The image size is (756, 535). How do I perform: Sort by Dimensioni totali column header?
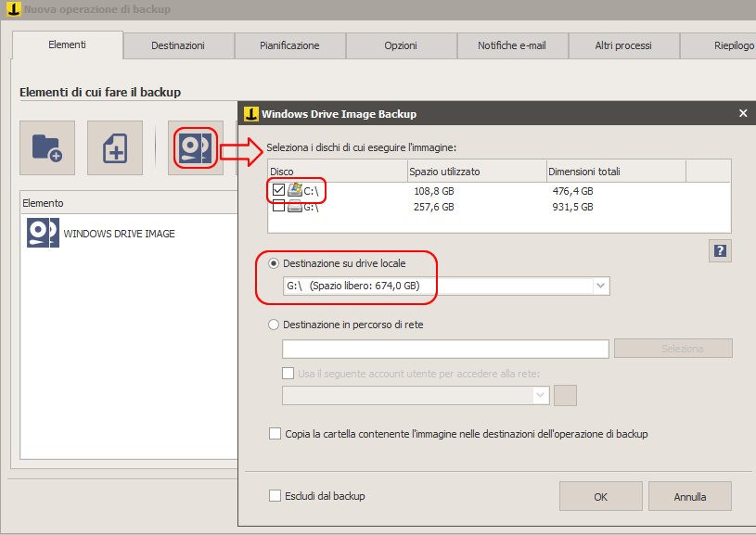point(616,172)
